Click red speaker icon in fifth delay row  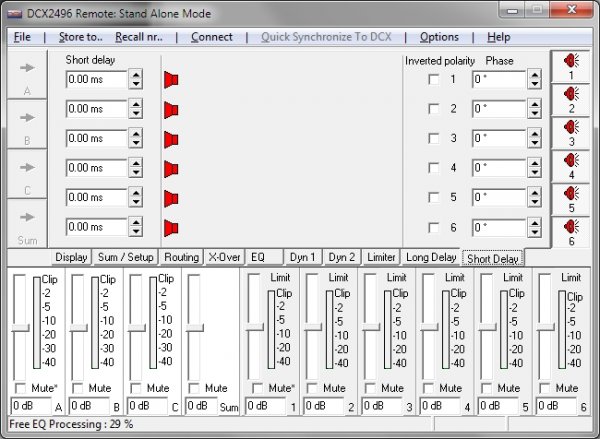pos(171,199)
